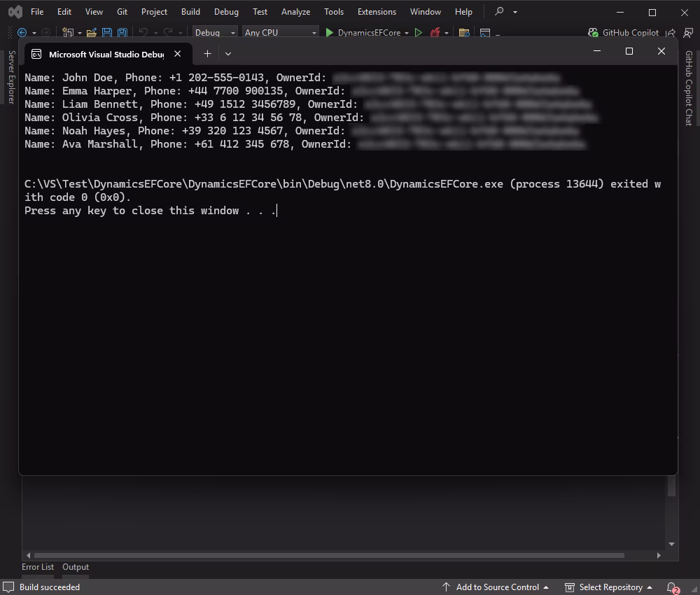The height and width of the screenshot is (595, 700).
Task: Click the Open File folder icon
Action: pos(92,33)
